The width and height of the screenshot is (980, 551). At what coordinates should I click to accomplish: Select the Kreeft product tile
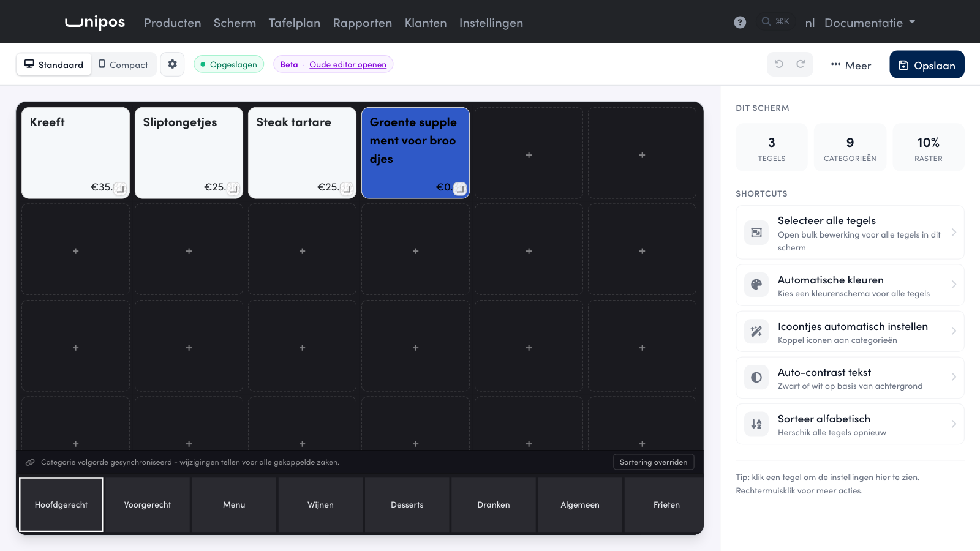pyautogui.click(x=75, y=153)
